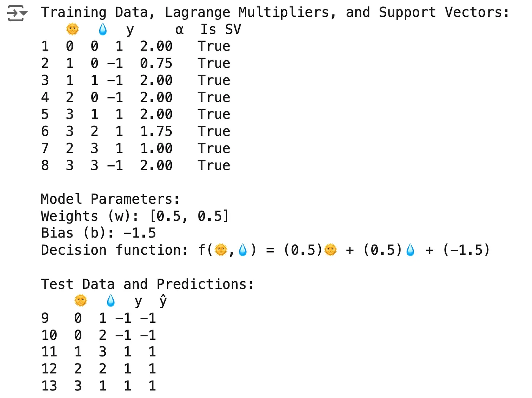The width and height of the screenshot is (532, 398).
Task: Click the 'Model Parameters:' heading
Action: coord(110,199)
